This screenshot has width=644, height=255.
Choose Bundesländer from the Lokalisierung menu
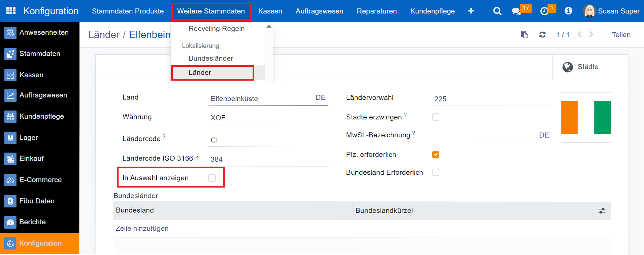tap(211, 58)
